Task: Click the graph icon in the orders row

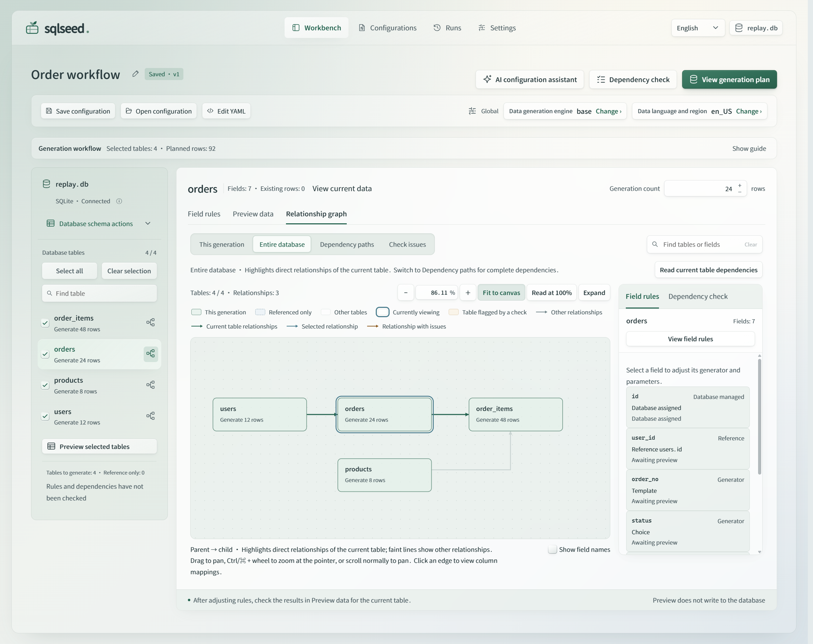Action: 151,353
